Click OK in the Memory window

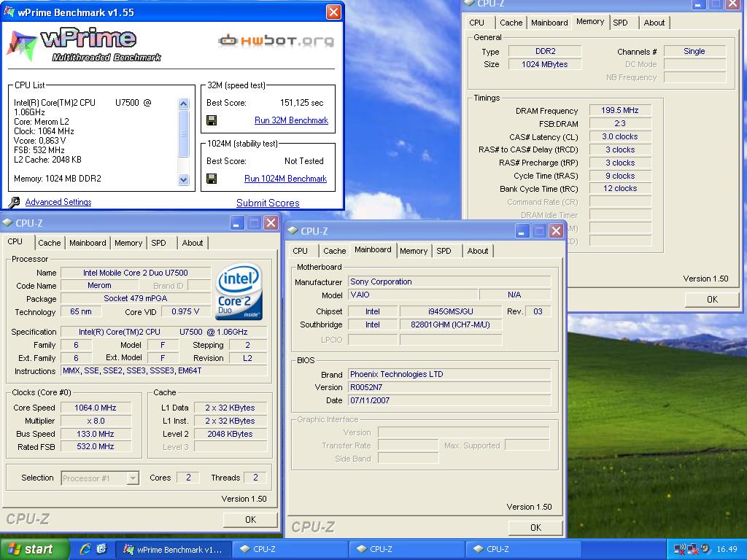(712, 300)
